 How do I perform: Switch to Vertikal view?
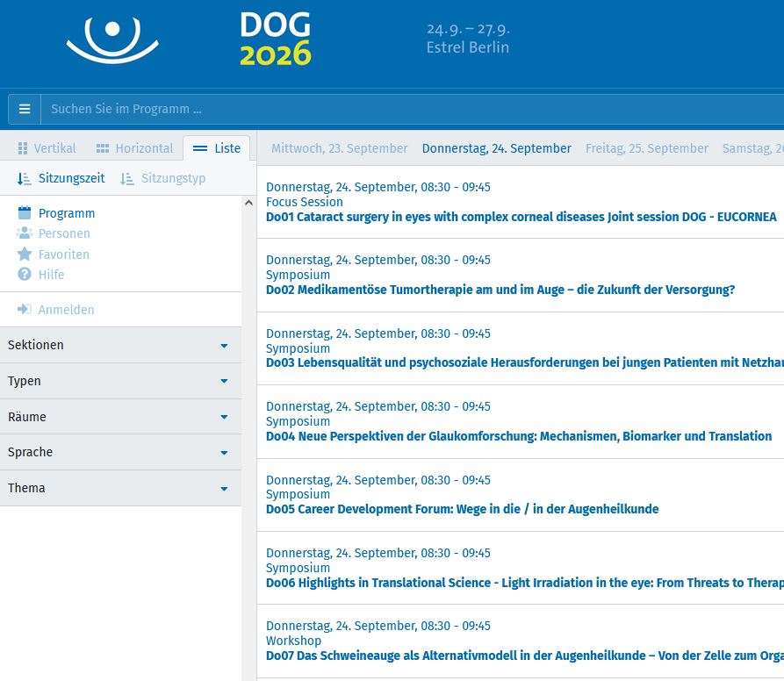point(47,148)
